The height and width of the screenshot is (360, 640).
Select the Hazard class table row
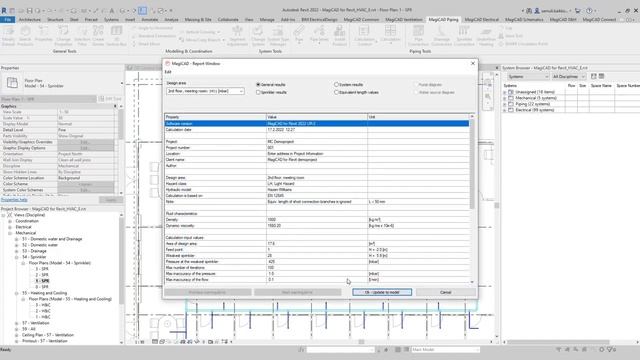click(317, 184)
